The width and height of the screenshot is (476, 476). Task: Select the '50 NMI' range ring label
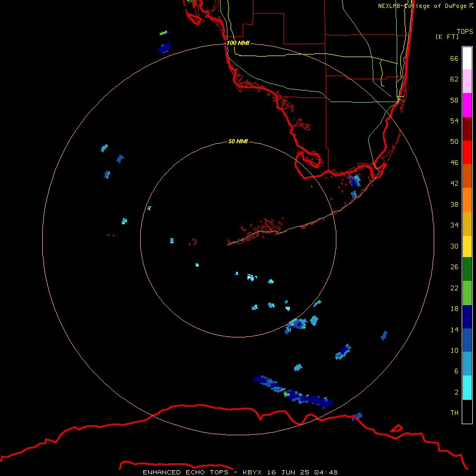pyautogui.click(x=238, y=141)
